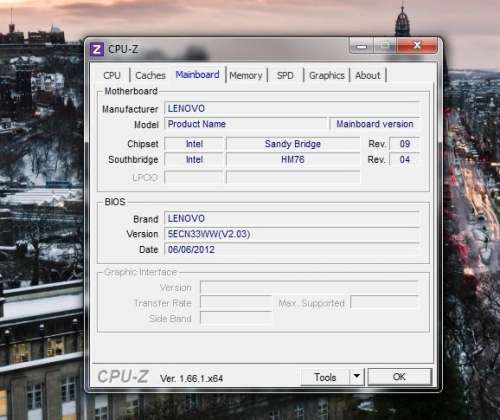This screenshot has height=420, width=500.
Task: Click the Side Band field
Action: [236, 318]
